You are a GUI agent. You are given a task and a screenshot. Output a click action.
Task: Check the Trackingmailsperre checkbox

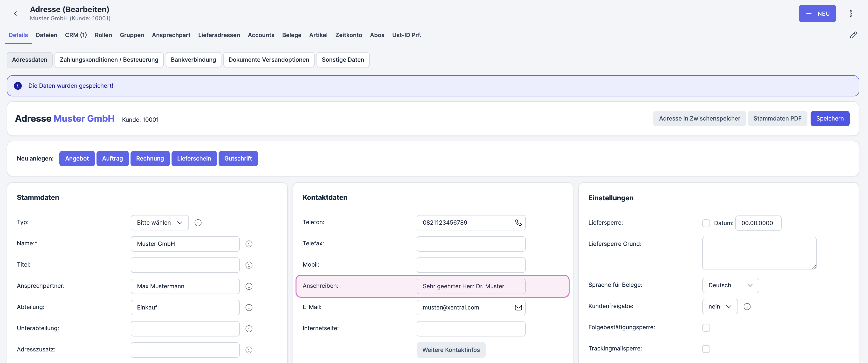click(x=706, y=349)
